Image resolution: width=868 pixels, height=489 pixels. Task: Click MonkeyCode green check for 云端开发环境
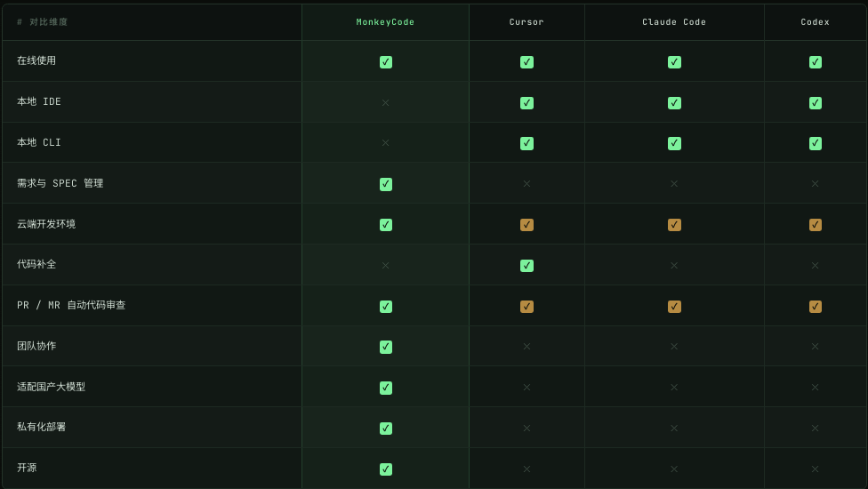coord(386,225)
